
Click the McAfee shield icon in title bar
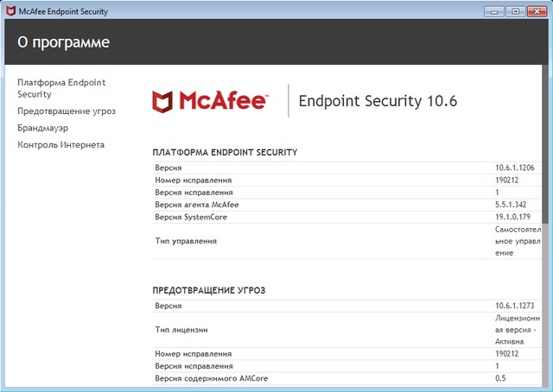point(10,11)
